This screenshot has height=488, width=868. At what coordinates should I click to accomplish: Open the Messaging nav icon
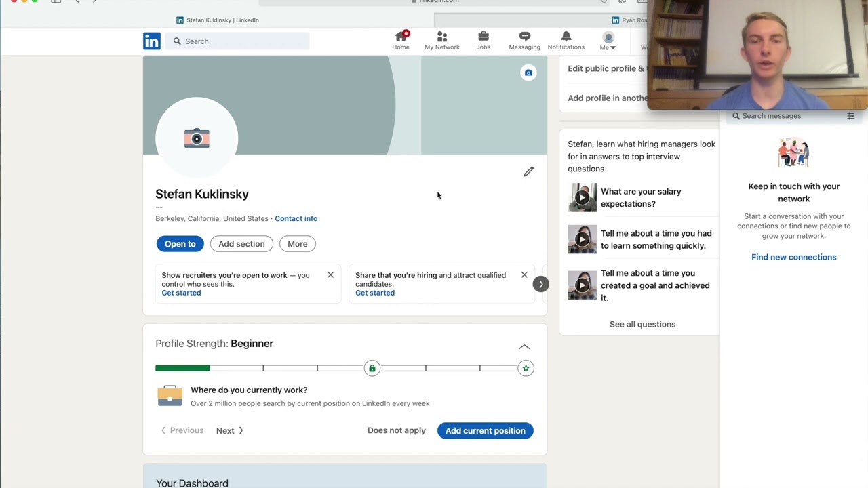pyautogui.click(x=525, y=41)
